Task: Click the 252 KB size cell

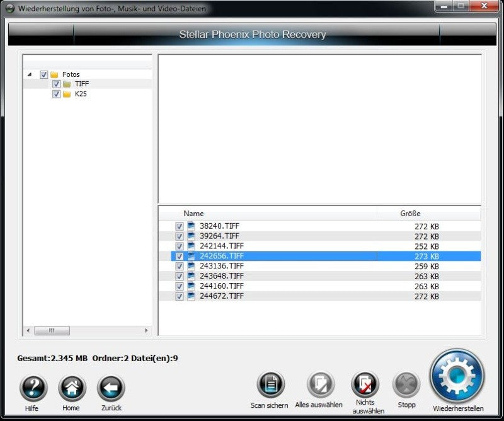Action: pyautogui.click(x=427, y=246)
